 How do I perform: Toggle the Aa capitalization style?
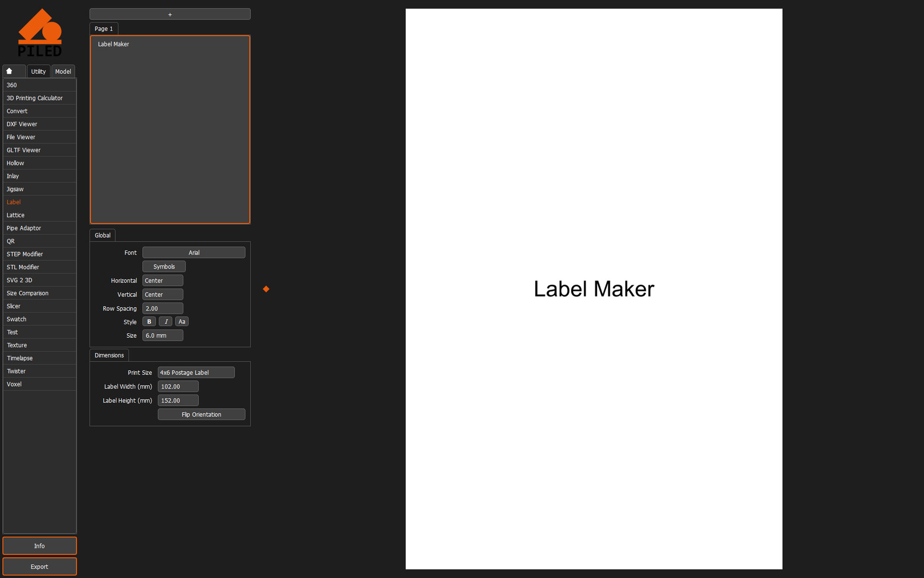[182, 322]
